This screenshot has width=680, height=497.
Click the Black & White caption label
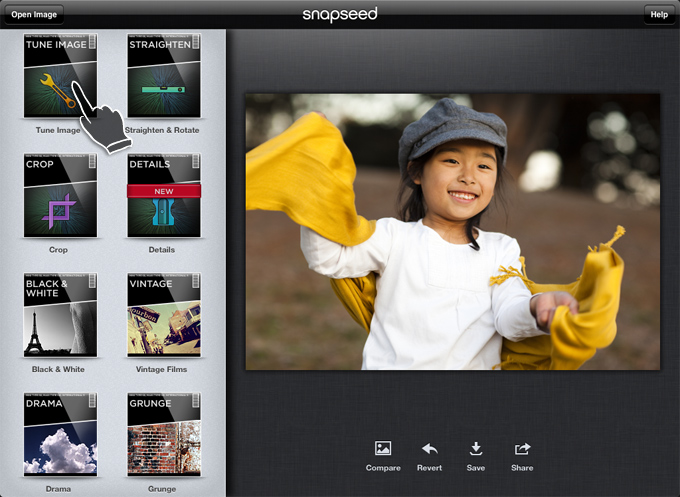(58, 370)
